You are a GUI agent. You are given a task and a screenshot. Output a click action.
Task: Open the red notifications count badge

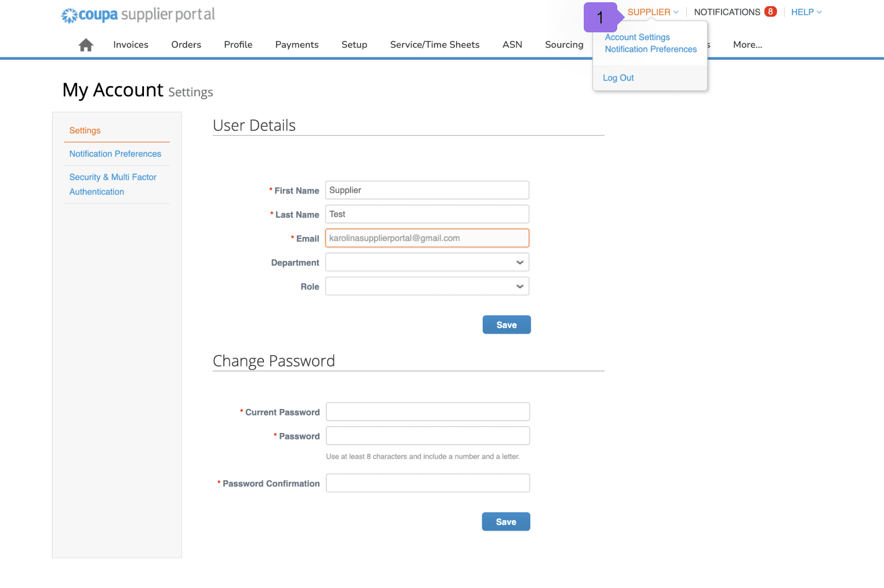tap(770, 12)
